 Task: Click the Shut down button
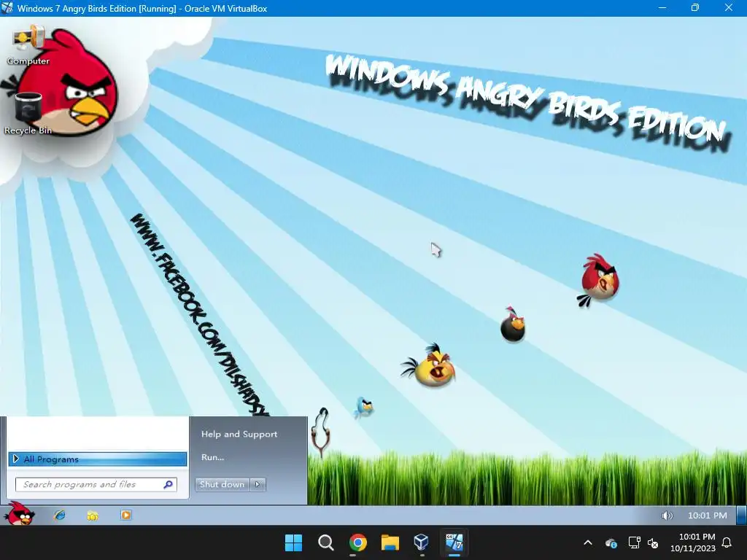(x=222, y=484)
